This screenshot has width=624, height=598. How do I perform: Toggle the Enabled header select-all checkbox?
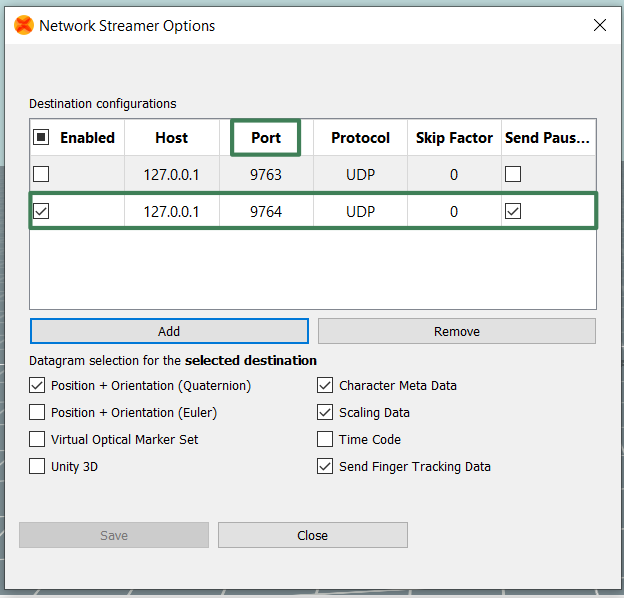pyautogui.click(x=41, y=138)
